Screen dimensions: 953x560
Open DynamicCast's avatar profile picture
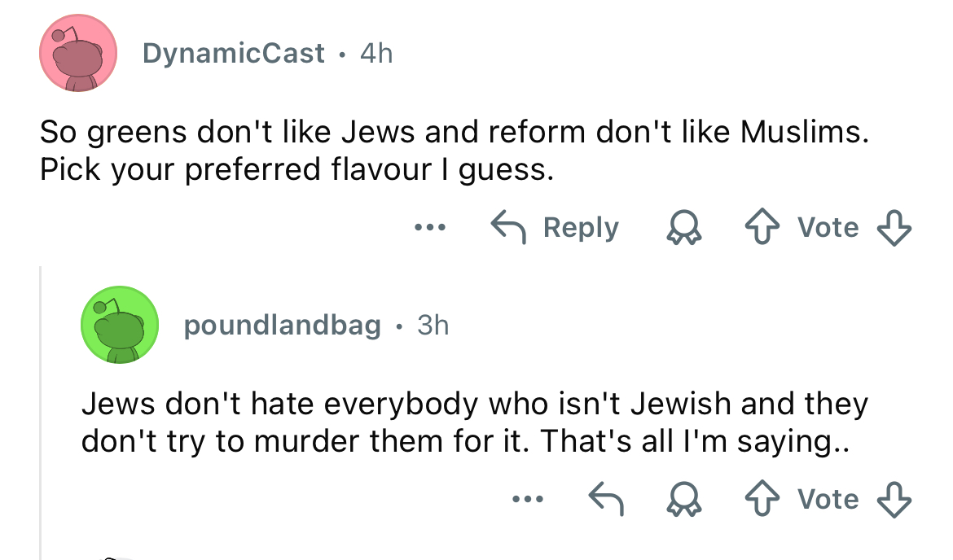78,55
